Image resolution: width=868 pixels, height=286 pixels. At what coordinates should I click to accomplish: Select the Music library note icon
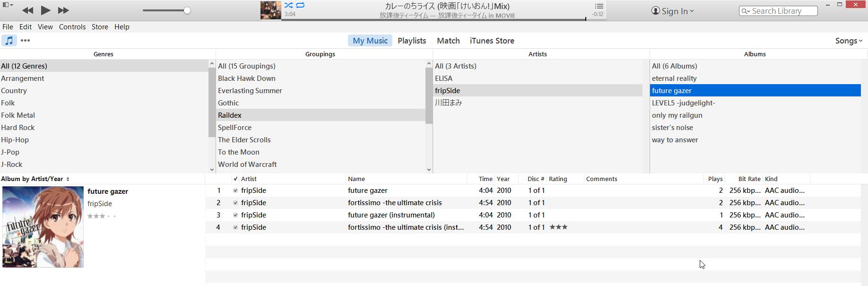(9, 41)
